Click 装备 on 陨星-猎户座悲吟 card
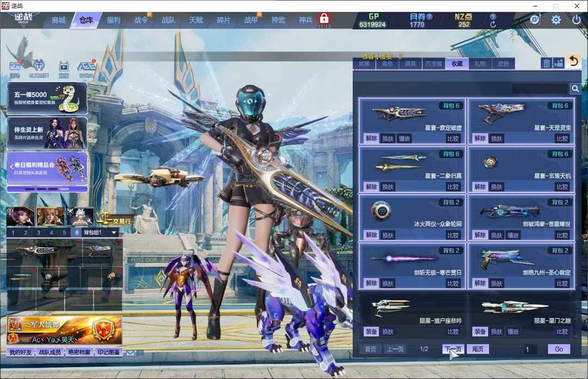Viewport: 588px width, 379px height. point(371,332)
